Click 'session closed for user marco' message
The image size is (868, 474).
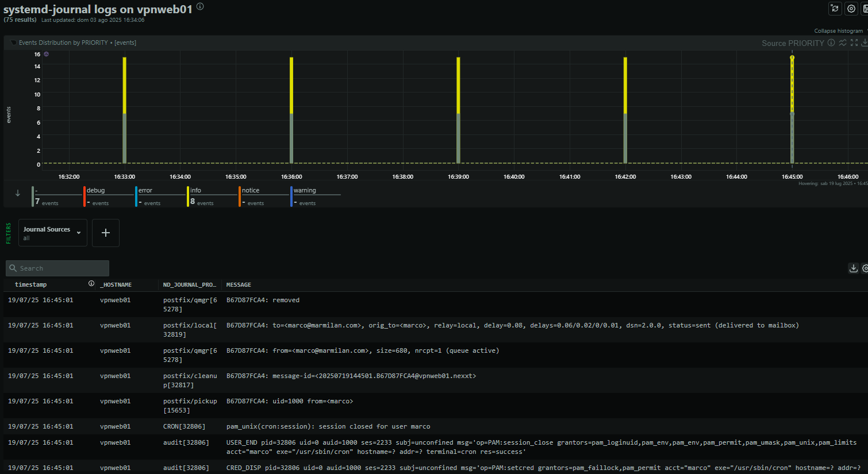[328, 426]
